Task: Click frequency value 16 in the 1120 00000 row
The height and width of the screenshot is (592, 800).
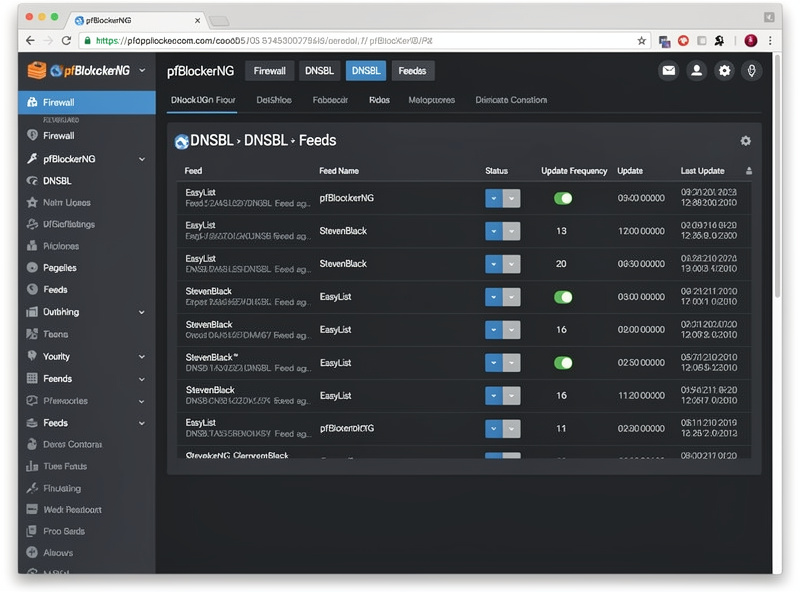Action: [561, 396]
